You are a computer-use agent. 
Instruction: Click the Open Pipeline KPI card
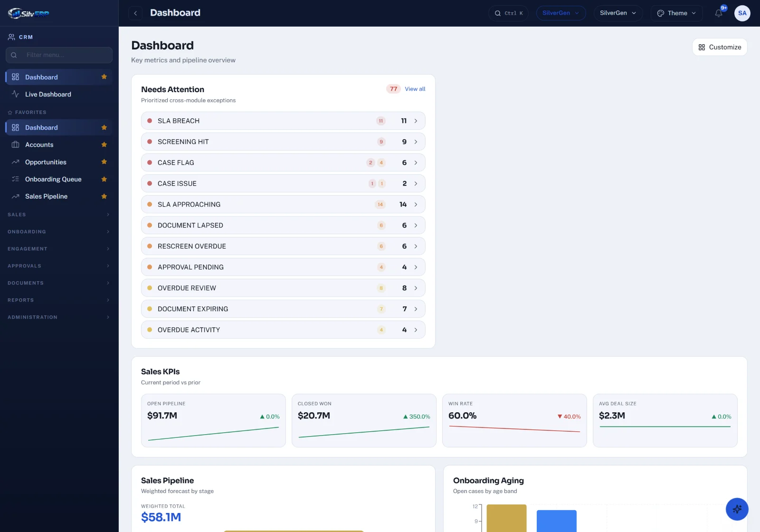(x=213, y=420)
